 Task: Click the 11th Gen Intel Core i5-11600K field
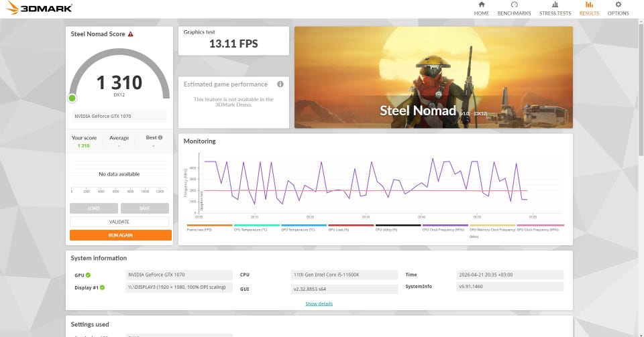tap(344, 275)
